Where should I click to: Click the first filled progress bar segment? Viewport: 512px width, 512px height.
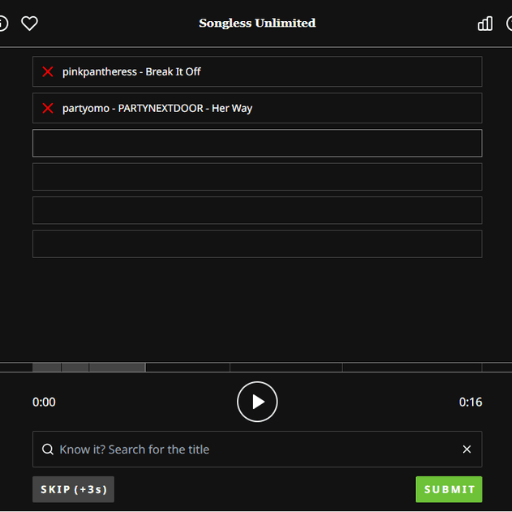(x=47, y=367)
